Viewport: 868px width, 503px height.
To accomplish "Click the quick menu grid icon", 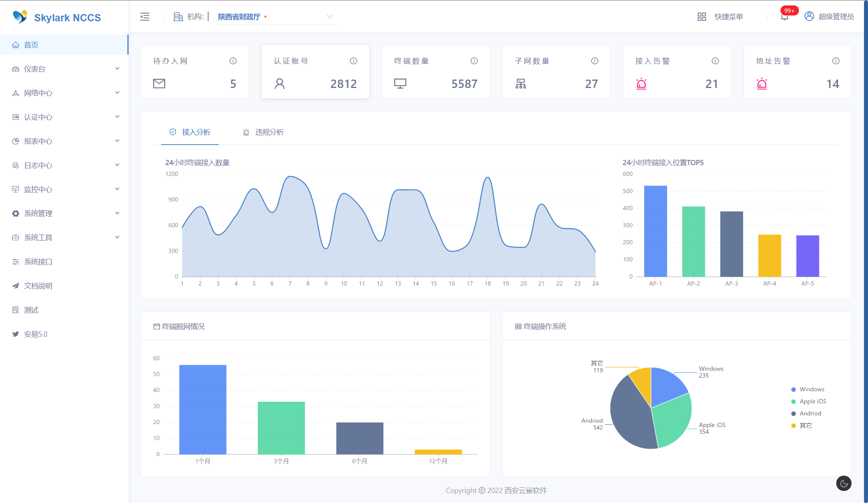I will [x=702, y=16].
